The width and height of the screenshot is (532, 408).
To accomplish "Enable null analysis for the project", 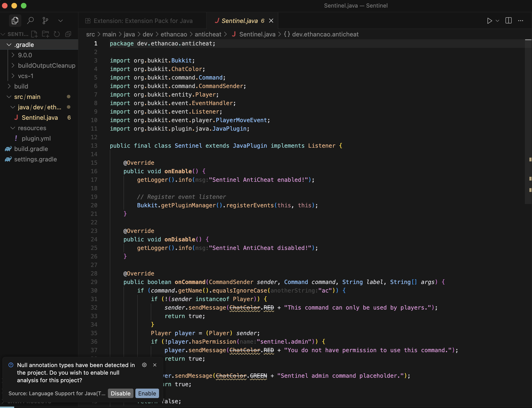I will [x=147, y=393].
